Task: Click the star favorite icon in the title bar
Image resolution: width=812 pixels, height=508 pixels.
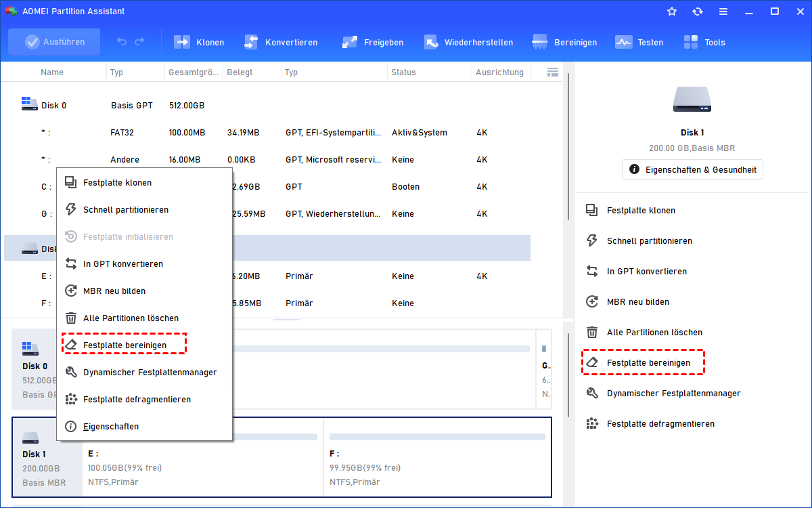Action: [672, 12]
